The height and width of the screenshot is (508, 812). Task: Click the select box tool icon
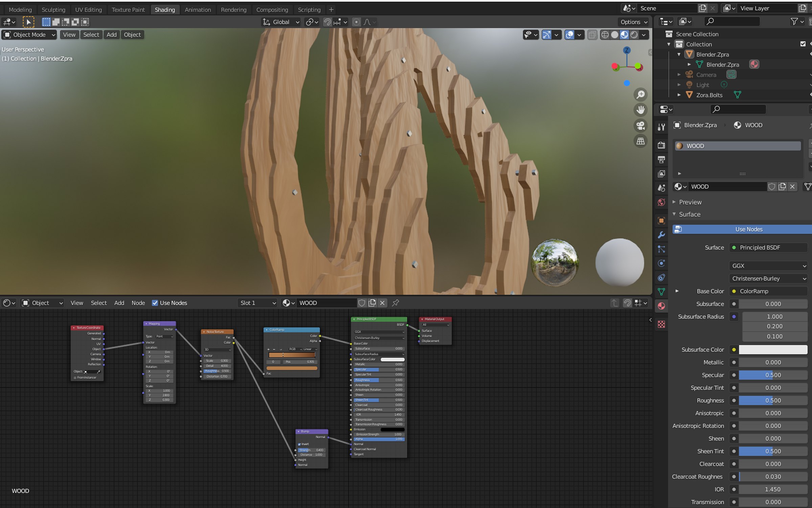click(28, 22)
